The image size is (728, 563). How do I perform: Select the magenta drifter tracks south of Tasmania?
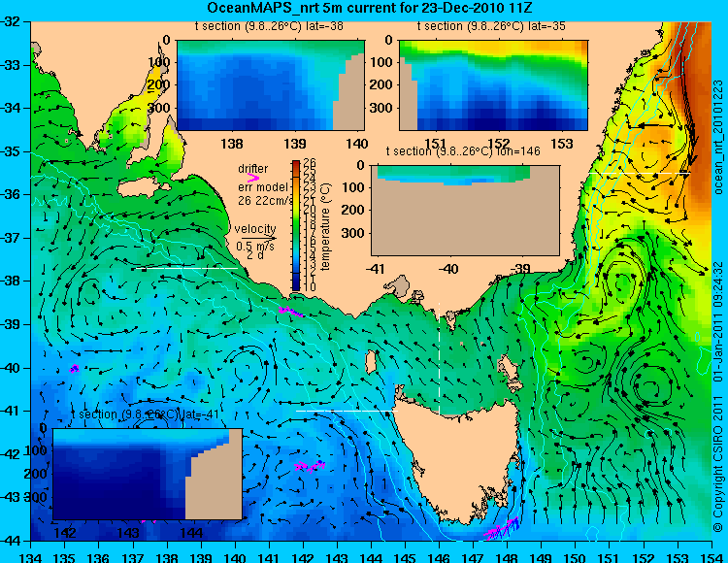click(502, 529)
